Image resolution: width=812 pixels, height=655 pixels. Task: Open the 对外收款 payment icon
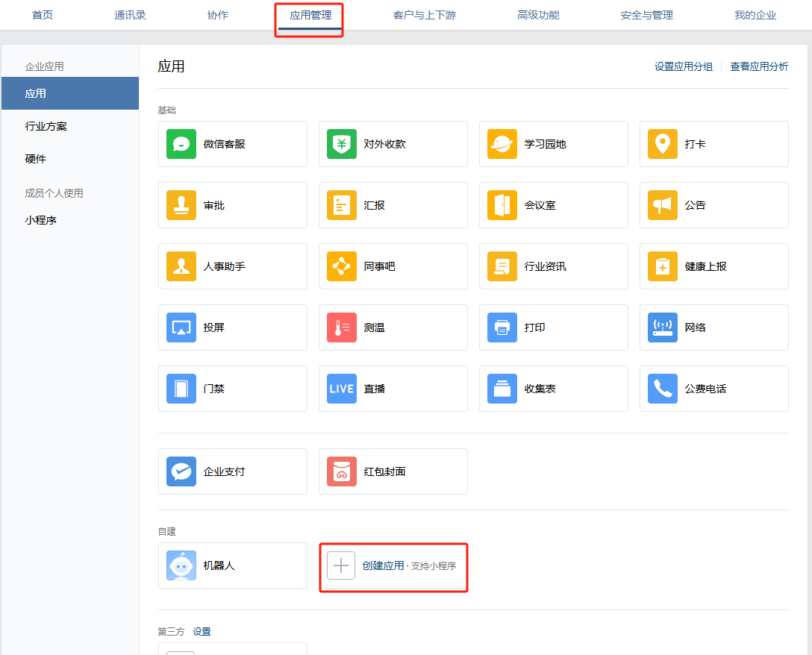[x=342, y=144]
